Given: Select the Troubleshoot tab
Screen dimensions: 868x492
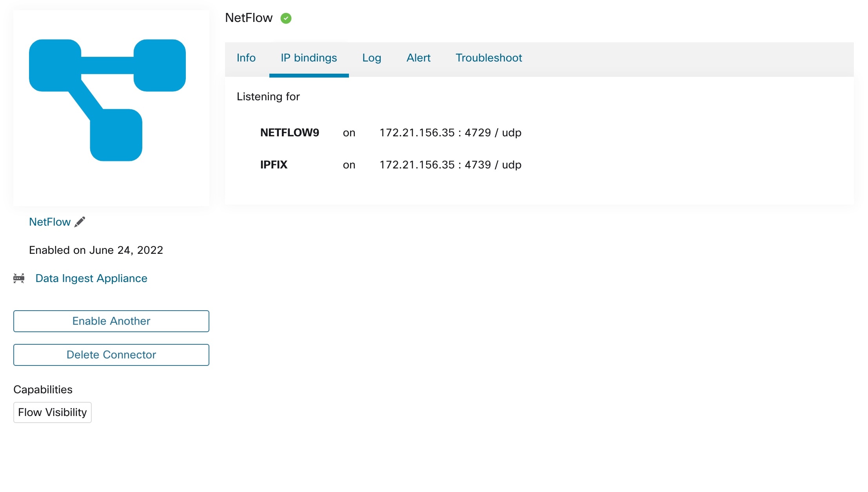Looking at the screenshot, I should [x=488, y=58].
